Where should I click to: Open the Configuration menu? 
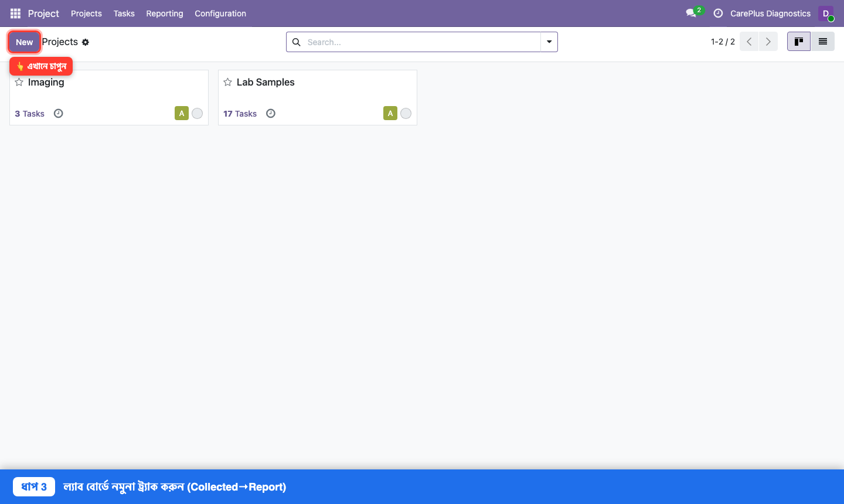coord(220,13)
